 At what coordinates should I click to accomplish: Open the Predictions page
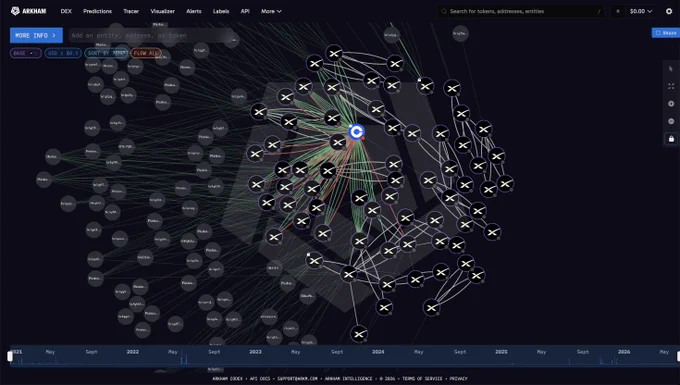tap(98, 11)
